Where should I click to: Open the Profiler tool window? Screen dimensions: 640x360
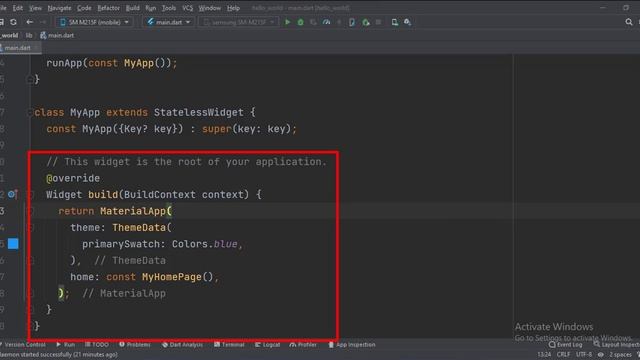(303, 345)
